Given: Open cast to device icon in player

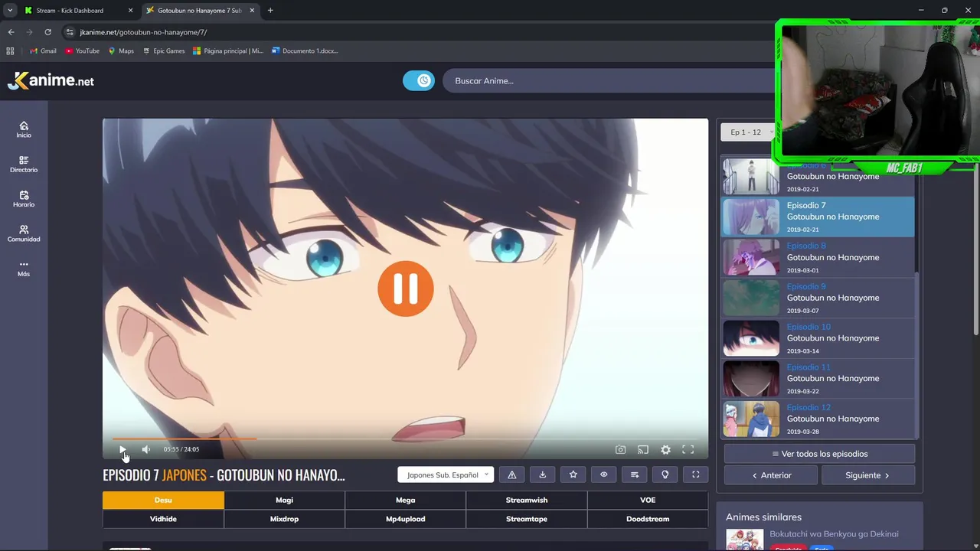Looking at the screenshot, I should tap(643, 450).
